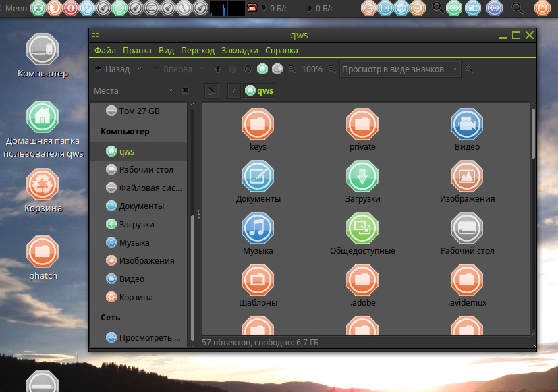Zoom out the icon view

click(x=292, y=69)
